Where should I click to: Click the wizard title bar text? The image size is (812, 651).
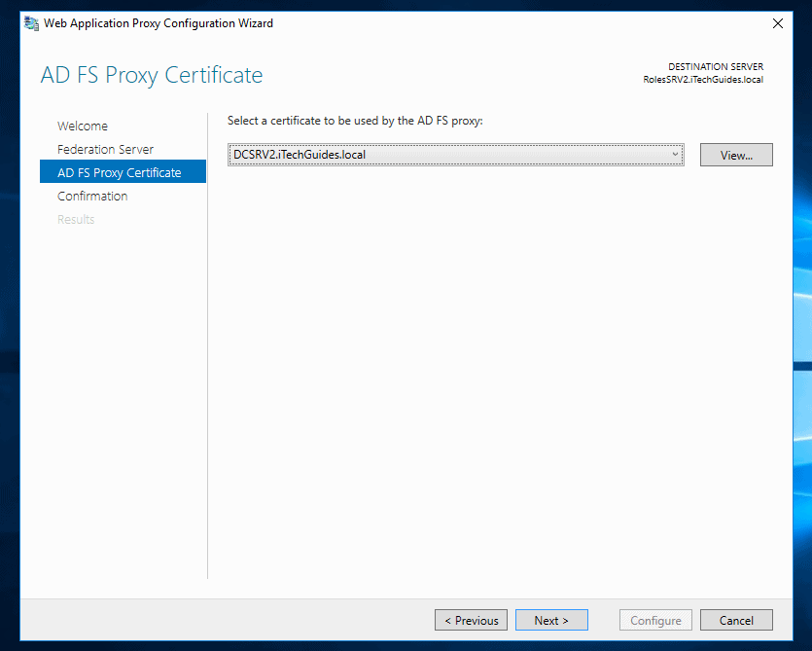tap(158, 22)
